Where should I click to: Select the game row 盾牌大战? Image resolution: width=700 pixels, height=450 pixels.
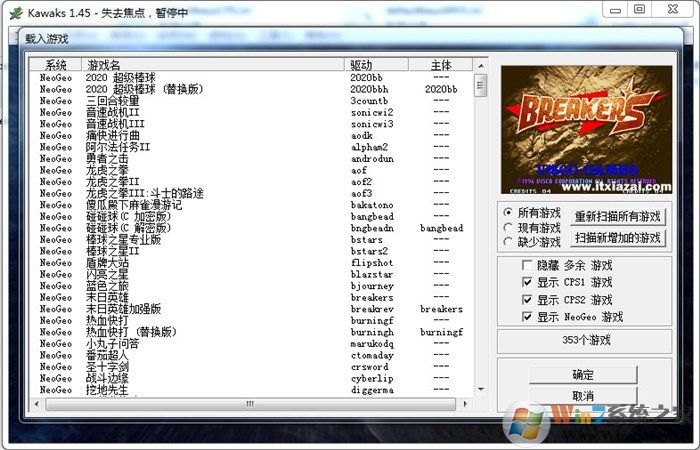tap(250, 263)
